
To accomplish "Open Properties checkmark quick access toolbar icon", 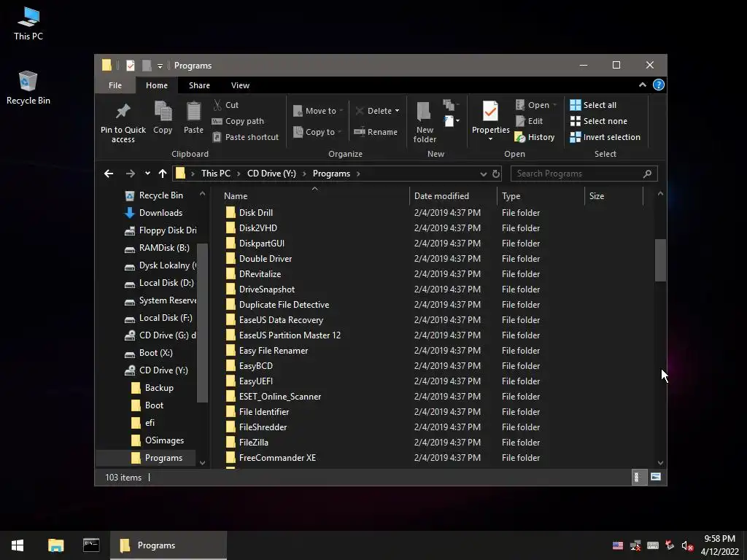I will tap(131, 65).
